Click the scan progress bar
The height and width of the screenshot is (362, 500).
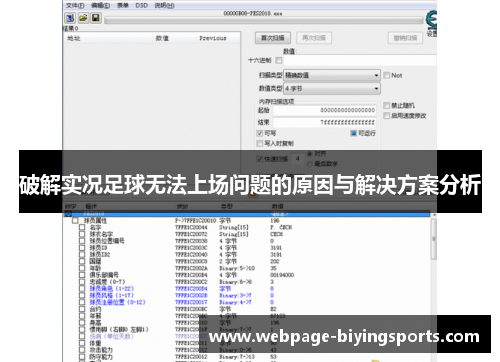click(x=263, y=21)
